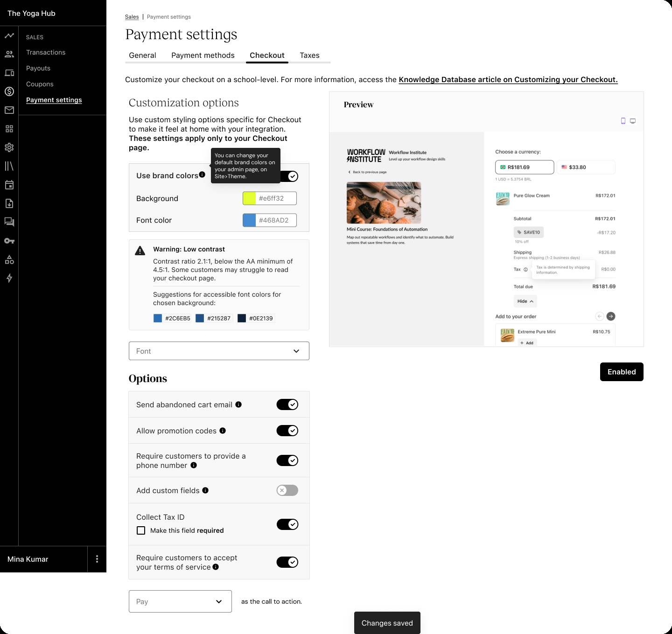Disable Send abandoned cart email toggle
This screenshot has height=634, width=672.
coord(287,404)
